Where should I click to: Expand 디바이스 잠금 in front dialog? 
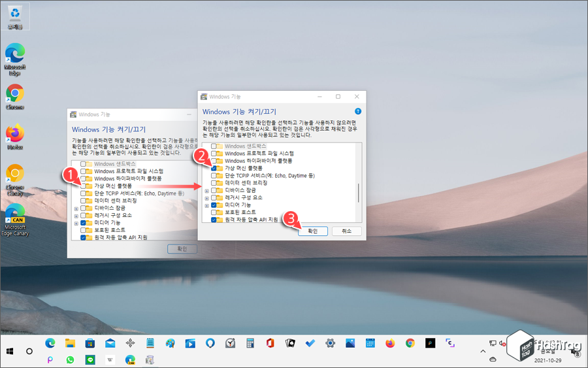click(x=206, y=191)
